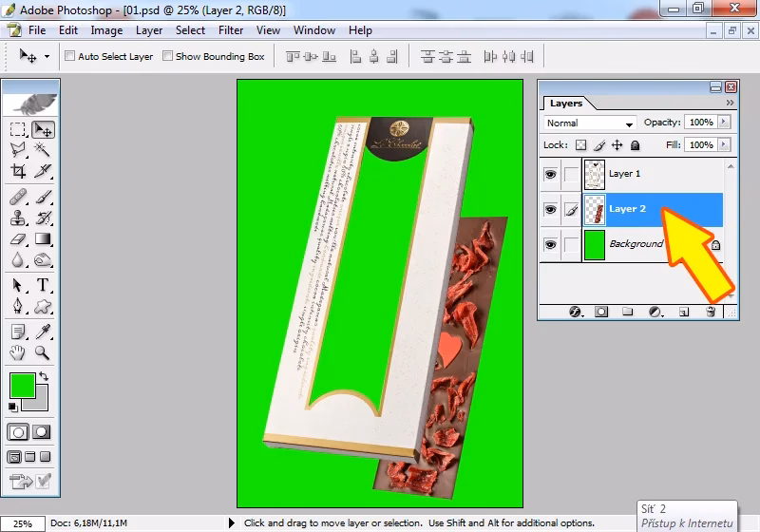Screen dimensions: 760x532
Task: Open the Normal blend mode dropdown
Action: 589,123
